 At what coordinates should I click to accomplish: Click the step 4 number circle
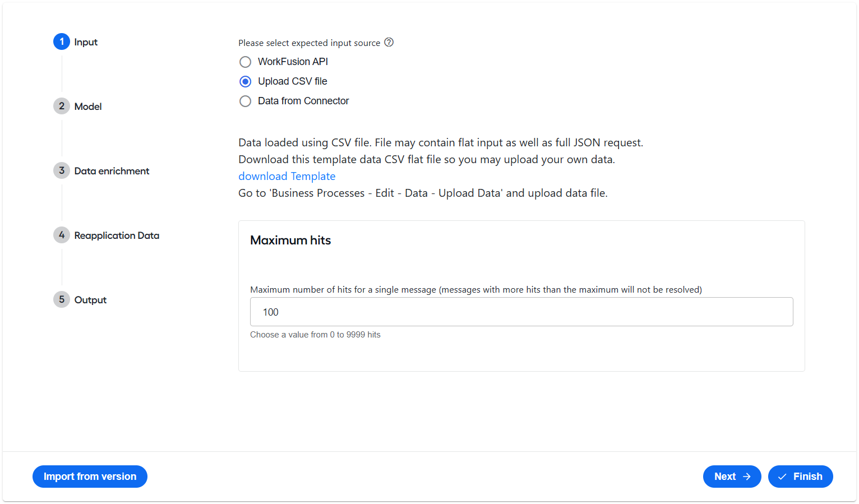(x=62, y=235)
